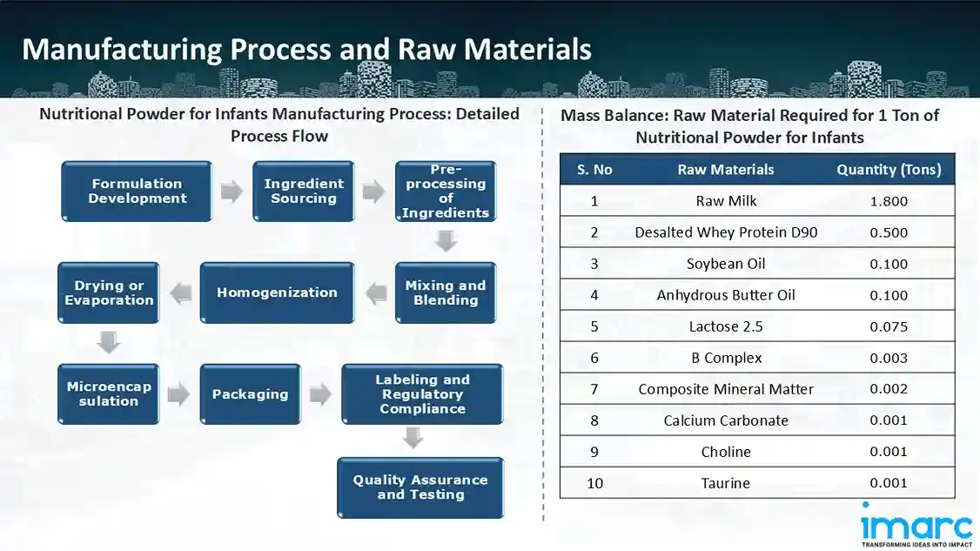Click the Raw Milk quantity value 1.800

pos(889,201)
